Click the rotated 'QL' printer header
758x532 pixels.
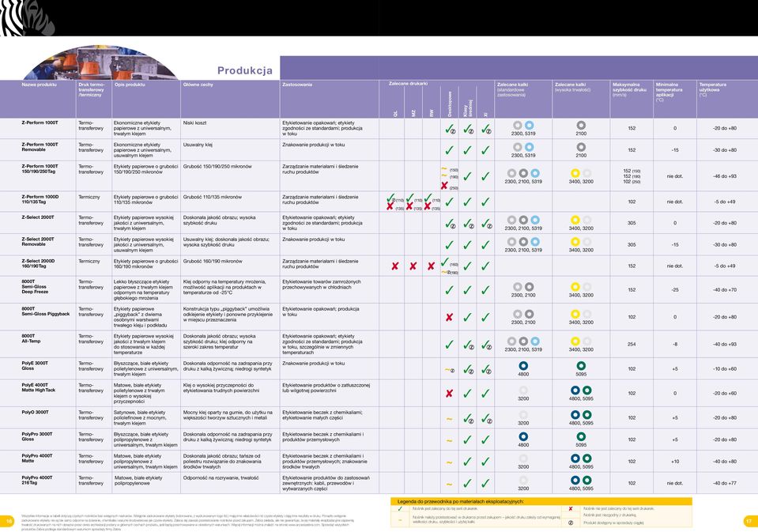pyautogui.click(x=395, y=114)
